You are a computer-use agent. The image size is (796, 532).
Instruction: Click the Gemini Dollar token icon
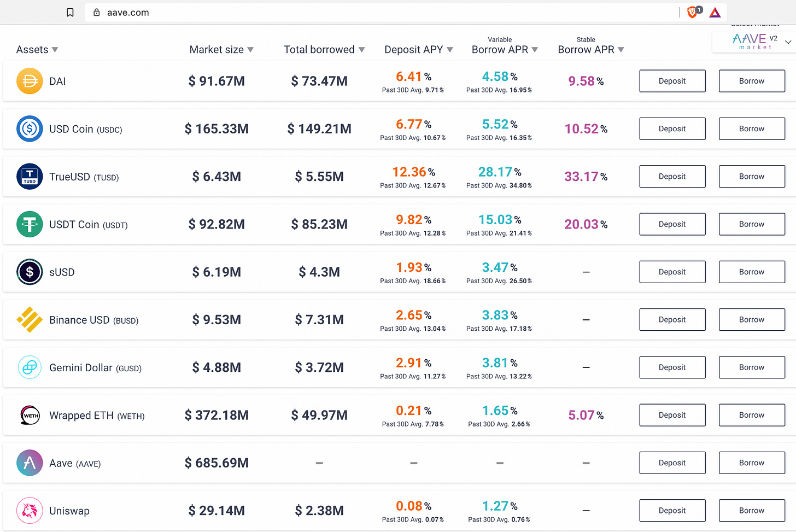pos(30,367)
